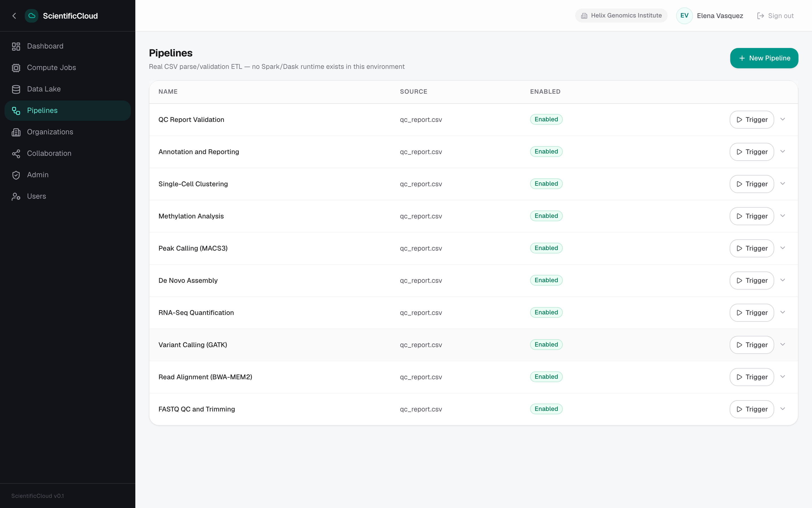Expand RNA-Seq Quantification row
812x508 pixels.
click(782, 312)
